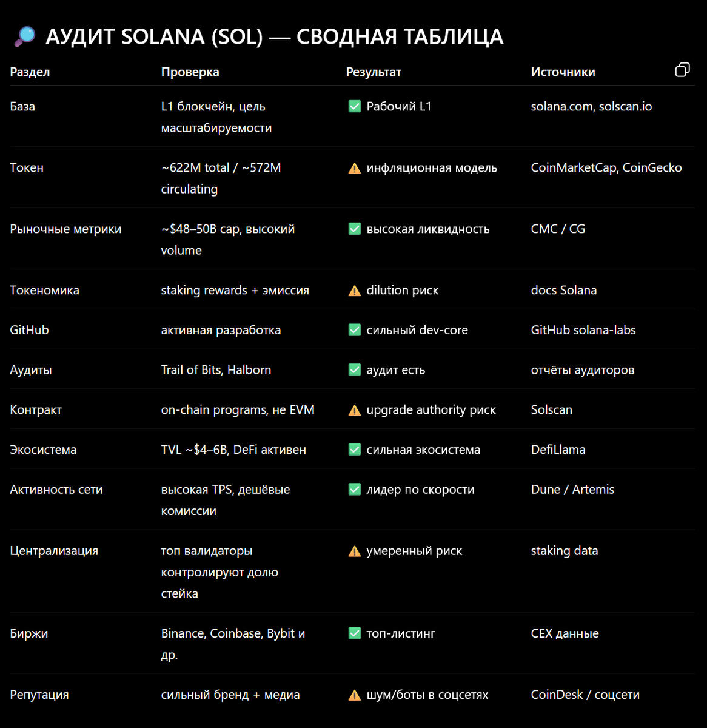
Task: Click the 'Аудиты' row label
Action: pyautogui.click(x=31, y=370)
